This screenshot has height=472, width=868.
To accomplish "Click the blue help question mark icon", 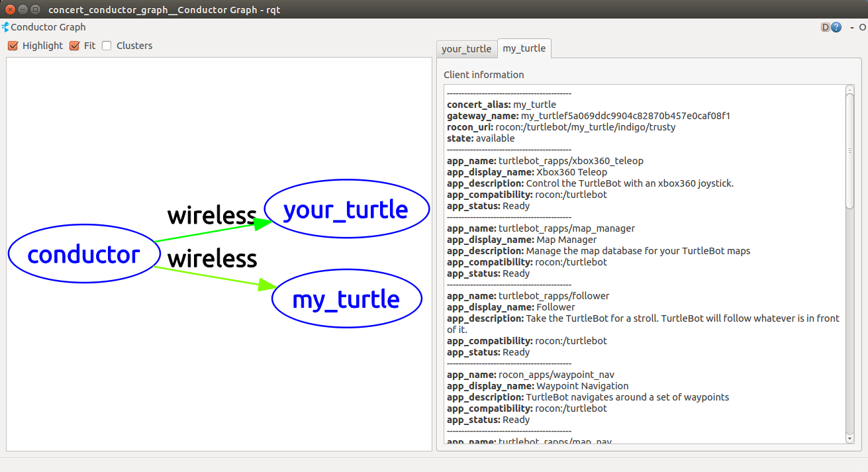I will click(x=836, y=28).
